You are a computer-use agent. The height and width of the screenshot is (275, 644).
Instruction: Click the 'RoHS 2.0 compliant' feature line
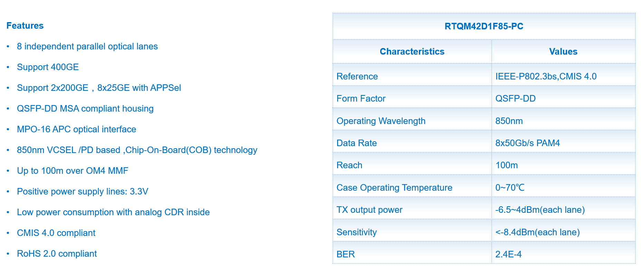[x=57, y=254]
